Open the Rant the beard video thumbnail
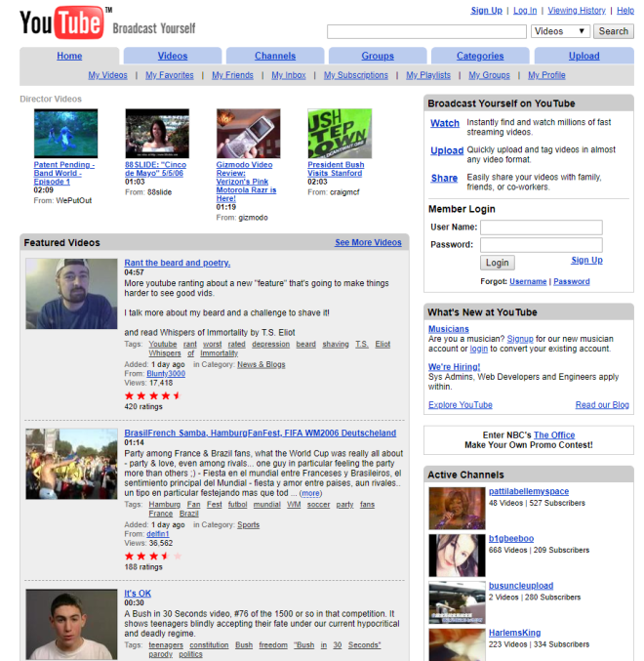Screen dimensions: 644x661 [71, 294]
